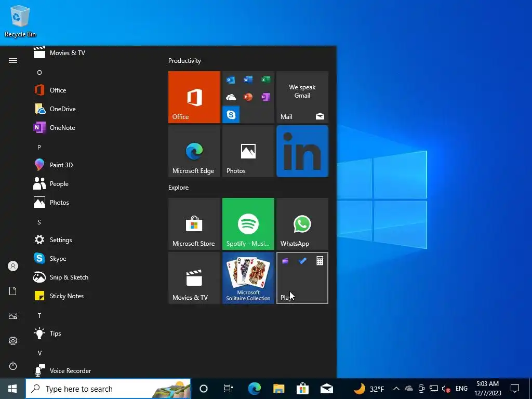Jump to letter O section header
Screen dimensions: 532x399
pyautogui.click(x=39, y=73)
